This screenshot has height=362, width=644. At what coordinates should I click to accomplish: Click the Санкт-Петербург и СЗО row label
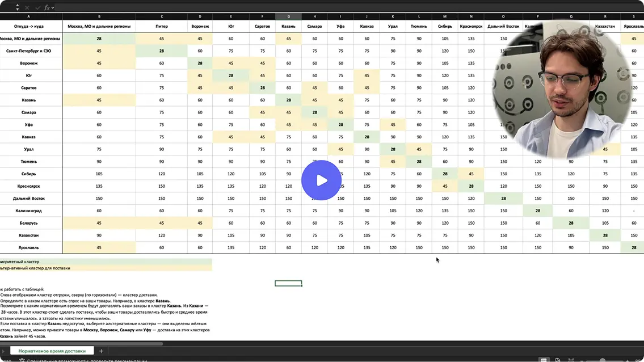(x=28, y=51)
